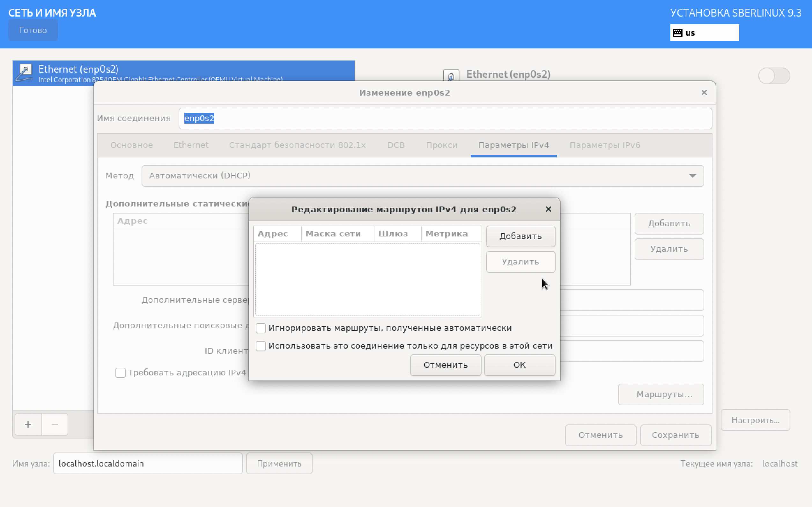Click the Ethernet device icon in the device list

(25, 73)
